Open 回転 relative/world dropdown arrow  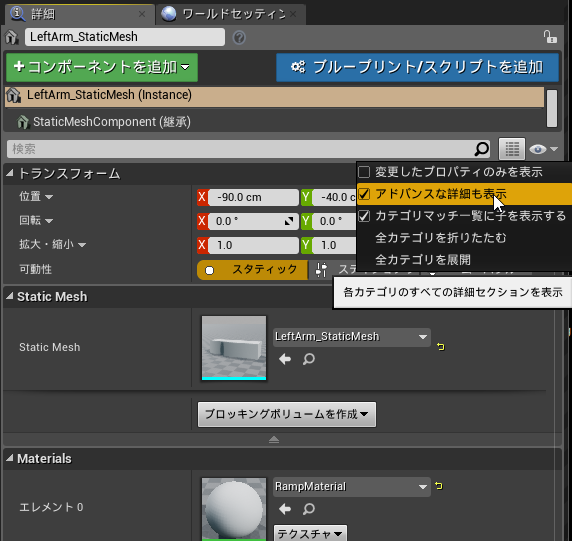click(49, 221)
